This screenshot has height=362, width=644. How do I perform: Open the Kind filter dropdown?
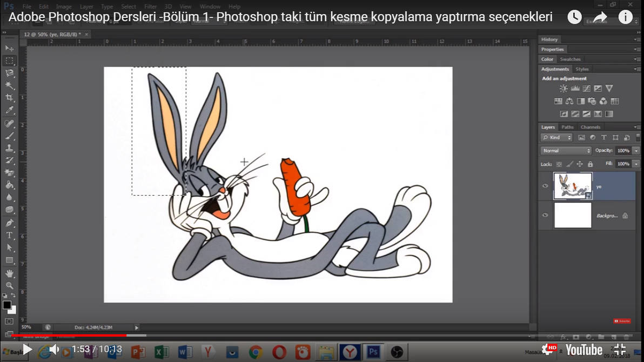tap(555, 137)
